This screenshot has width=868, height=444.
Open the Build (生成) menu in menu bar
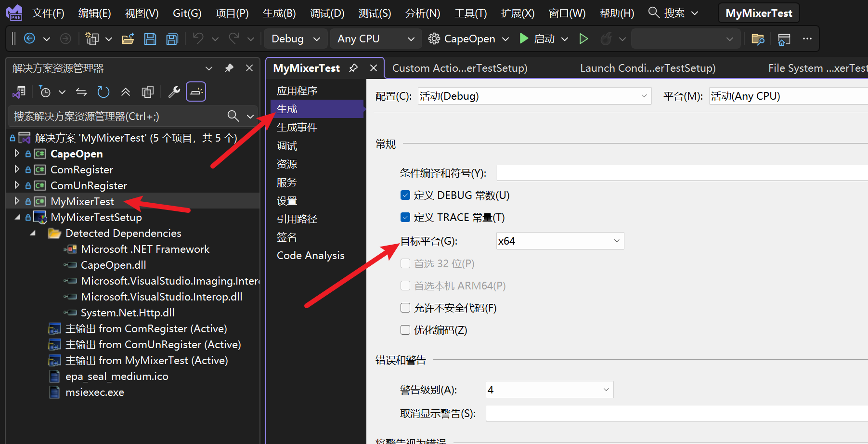(279, 13)
